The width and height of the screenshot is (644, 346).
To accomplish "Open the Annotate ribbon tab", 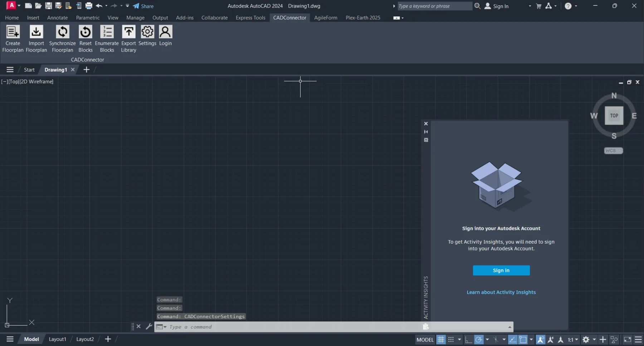I will tap(57, 18).
